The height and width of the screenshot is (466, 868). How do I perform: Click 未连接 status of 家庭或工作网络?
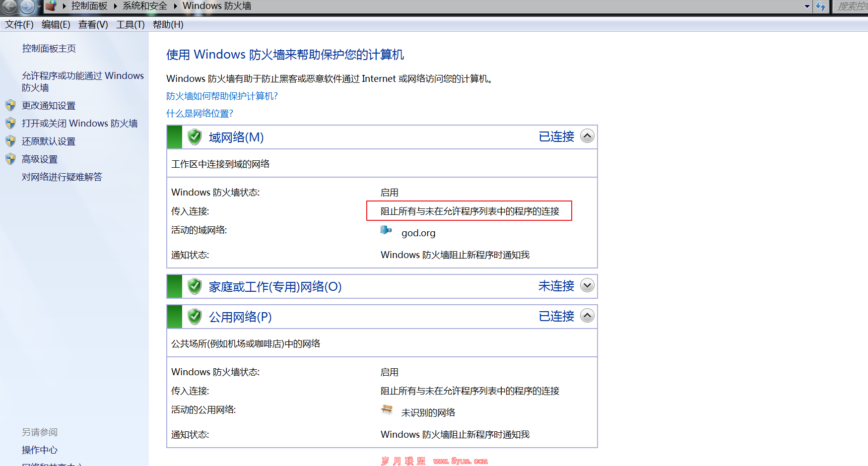(x=556, y=286)
